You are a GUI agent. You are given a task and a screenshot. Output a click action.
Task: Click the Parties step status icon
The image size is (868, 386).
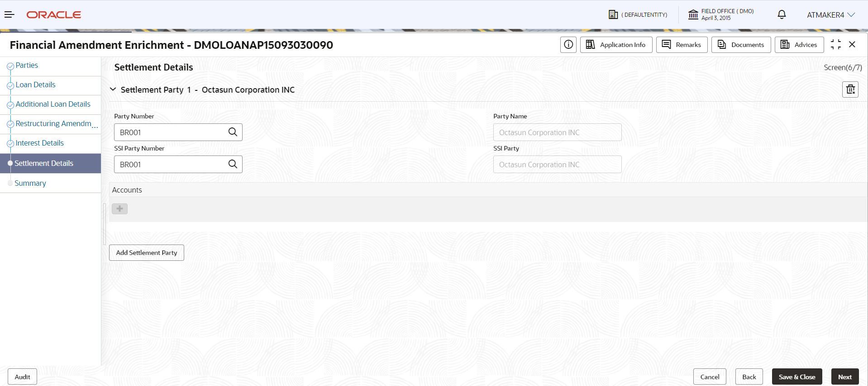10,66
